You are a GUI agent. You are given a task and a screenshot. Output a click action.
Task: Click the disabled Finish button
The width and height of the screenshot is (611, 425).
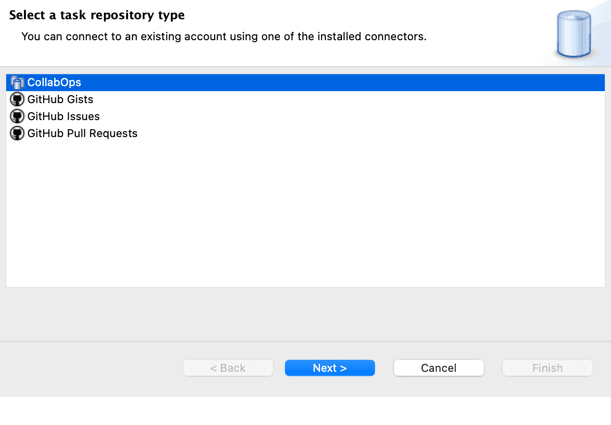coord(547,368)
